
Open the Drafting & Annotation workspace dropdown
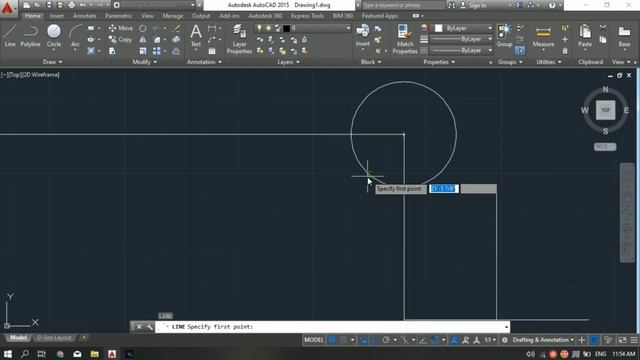click(x=543, y=340)
